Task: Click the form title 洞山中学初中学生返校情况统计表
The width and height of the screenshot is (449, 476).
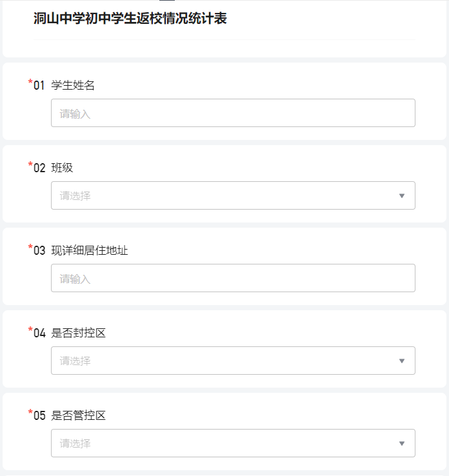Action: coord(130,18)
